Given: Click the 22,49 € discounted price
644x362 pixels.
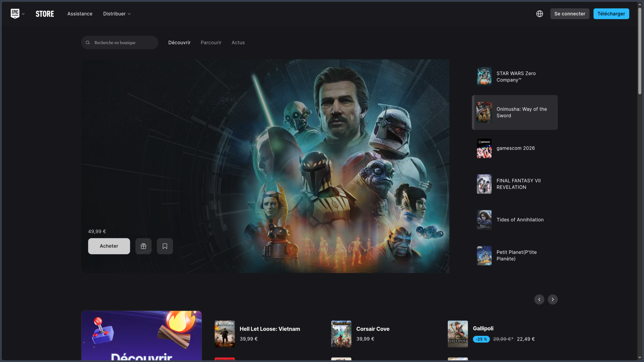Looking at the screenshot, I should coord(526,339).
